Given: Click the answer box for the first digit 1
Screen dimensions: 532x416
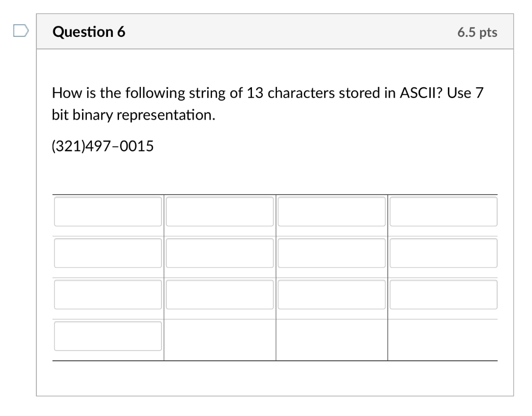Looking at the screenshot, I should click(x=443, y=212).
